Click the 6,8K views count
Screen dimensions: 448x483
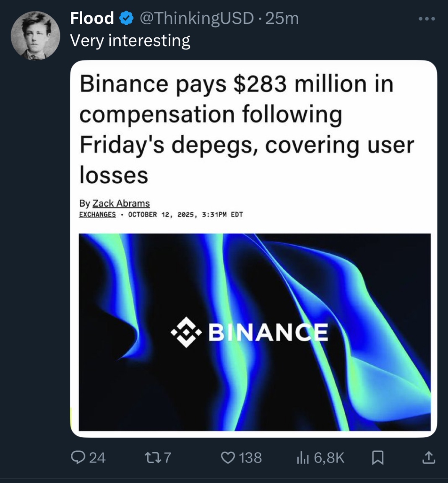pyautogui.click(x=329, y=458)
